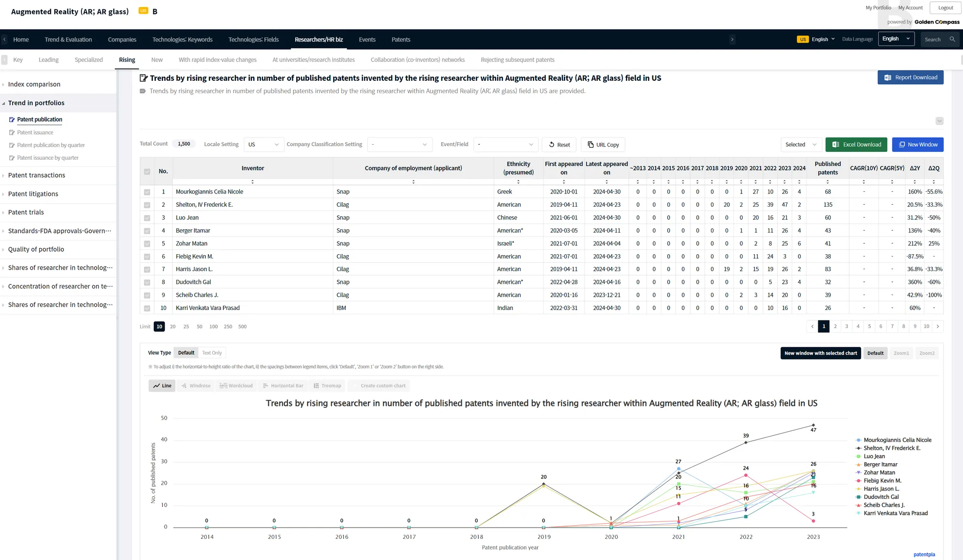This screenshot has height=560, width=963.
Task: Toggle Shelton, IV Frederick E. legend series
Action: [892, 448]
